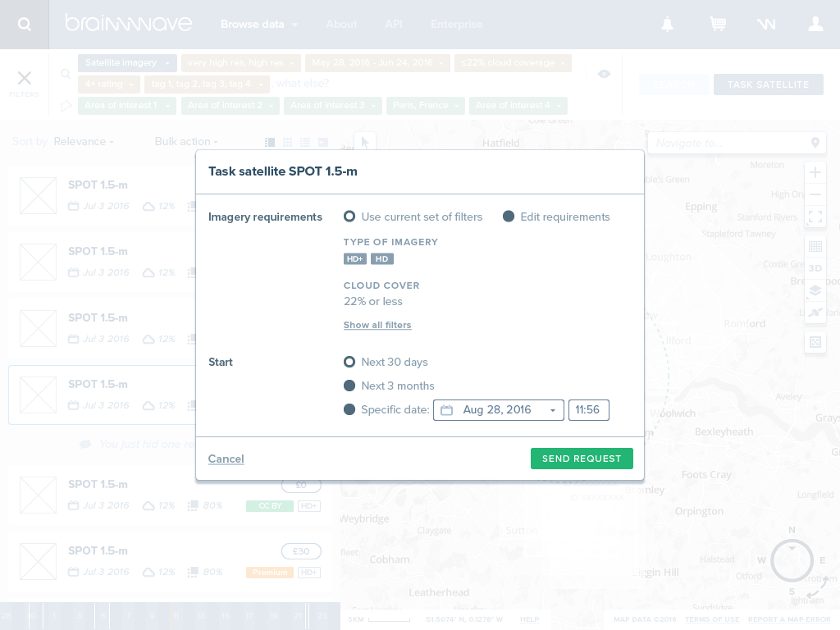Open the Satellite imagery filter dropdown

127,62
